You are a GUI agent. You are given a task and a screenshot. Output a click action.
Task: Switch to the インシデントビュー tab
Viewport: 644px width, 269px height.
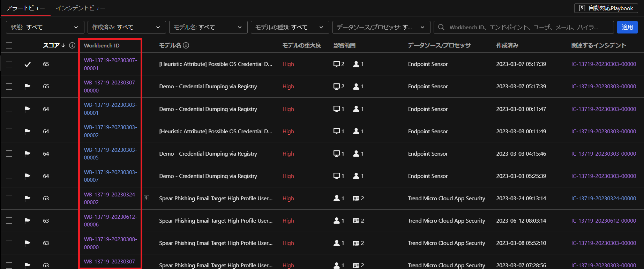[x=81, y=8]
